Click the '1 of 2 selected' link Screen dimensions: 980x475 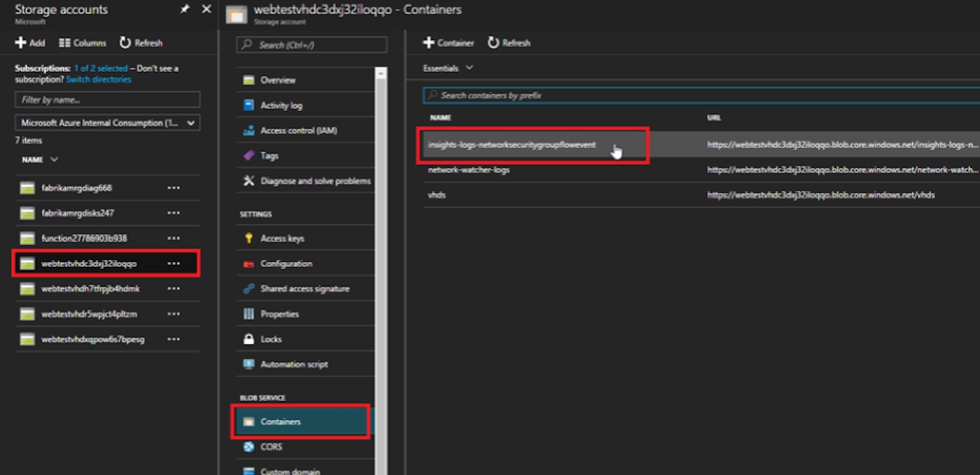click(x=101, y=68)
